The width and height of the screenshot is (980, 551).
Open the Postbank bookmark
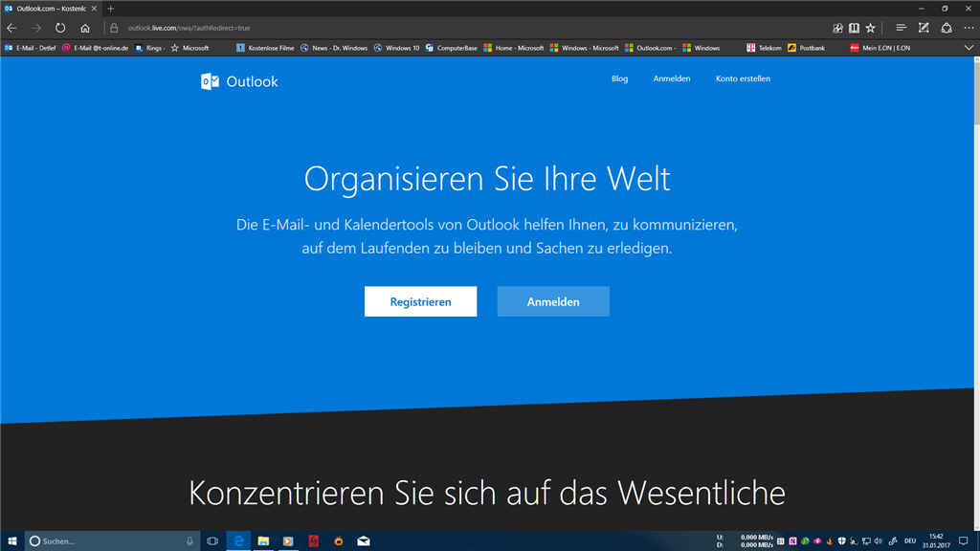coord(806,48)
